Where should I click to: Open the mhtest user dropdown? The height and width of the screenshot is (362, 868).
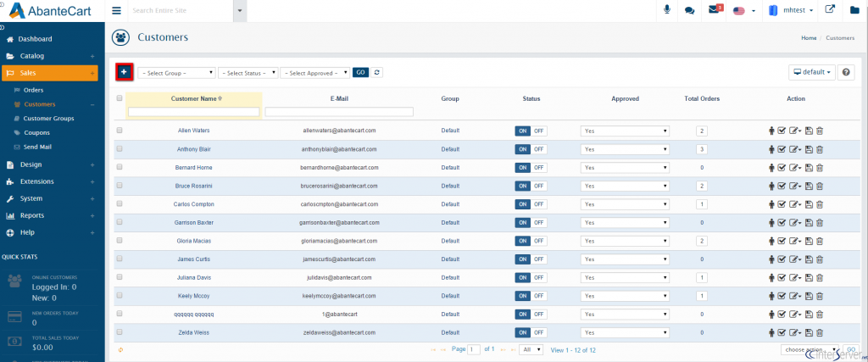coord(791,10)
